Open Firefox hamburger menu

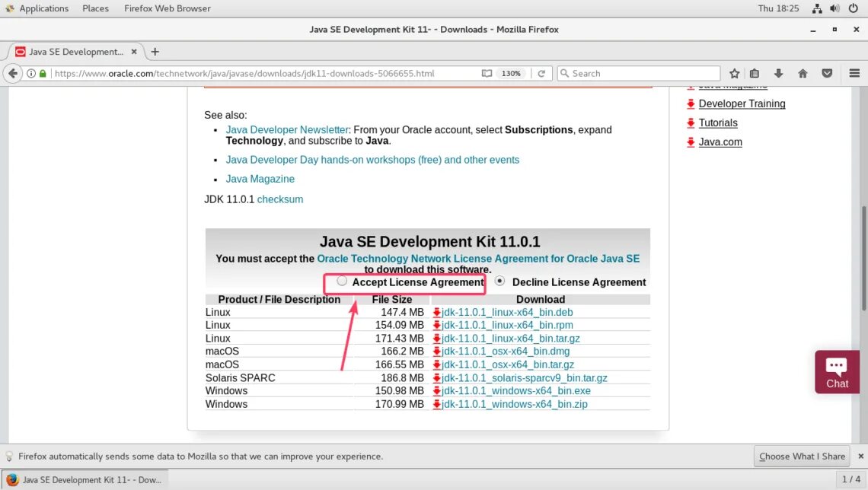point(854,73)
